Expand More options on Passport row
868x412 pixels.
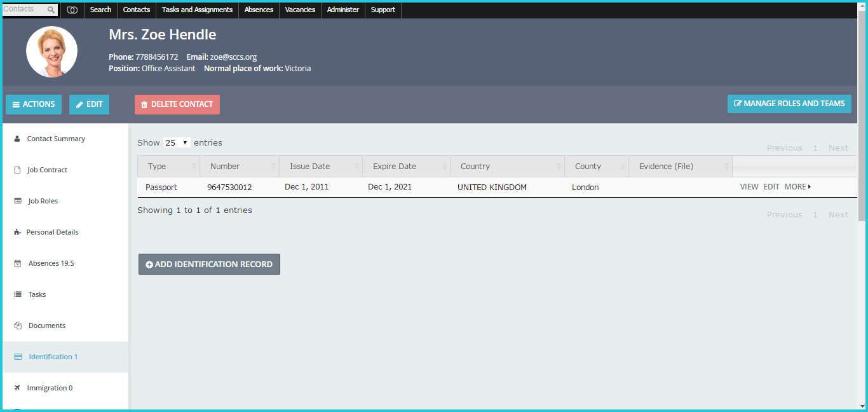(x=797, y=187)
